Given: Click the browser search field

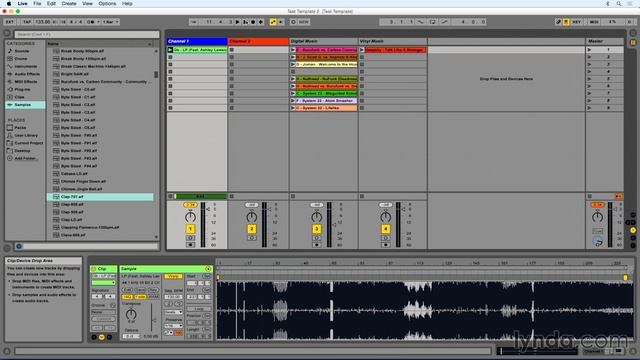Looking at the screenshot, I should coord(87,34).
